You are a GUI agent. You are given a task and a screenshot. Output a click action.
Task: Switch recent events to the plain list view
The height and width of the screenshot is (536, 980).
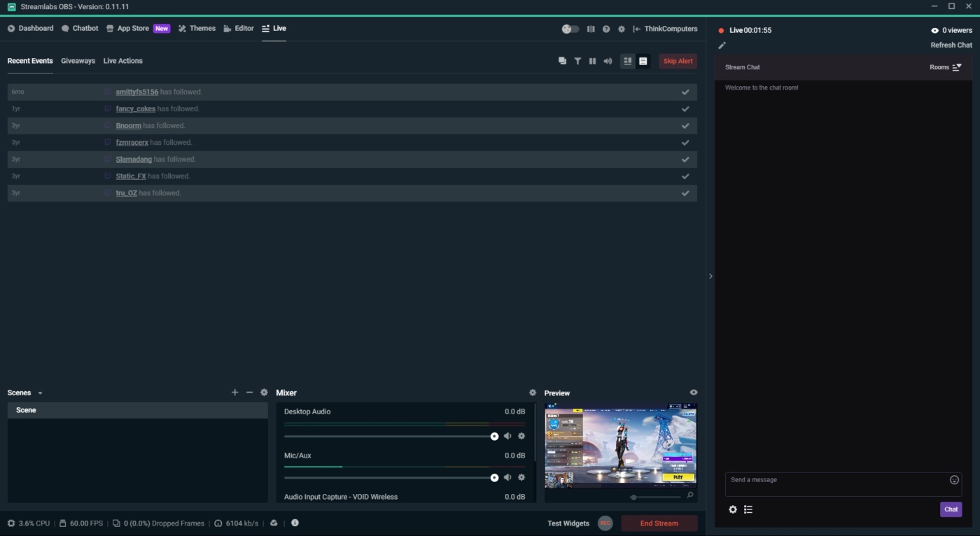(x=643, y=61)
